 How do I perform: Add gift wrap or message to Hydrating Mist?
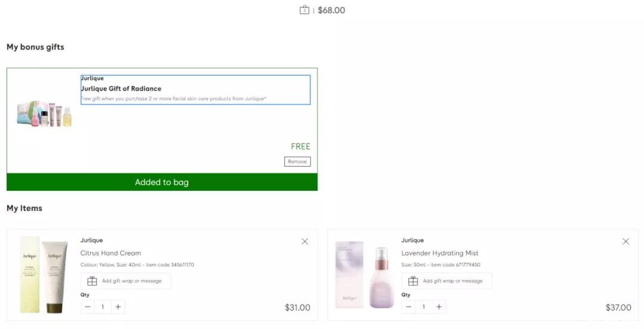(447, 281)
